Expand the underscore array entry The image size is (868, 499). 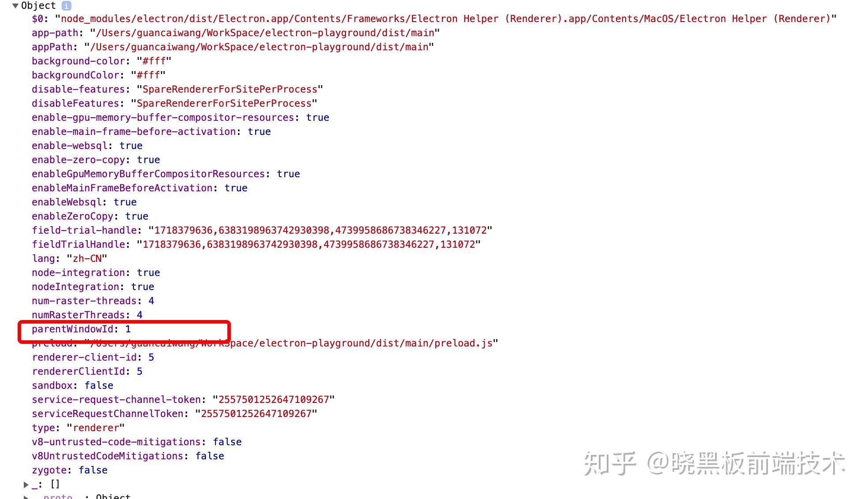26,484
